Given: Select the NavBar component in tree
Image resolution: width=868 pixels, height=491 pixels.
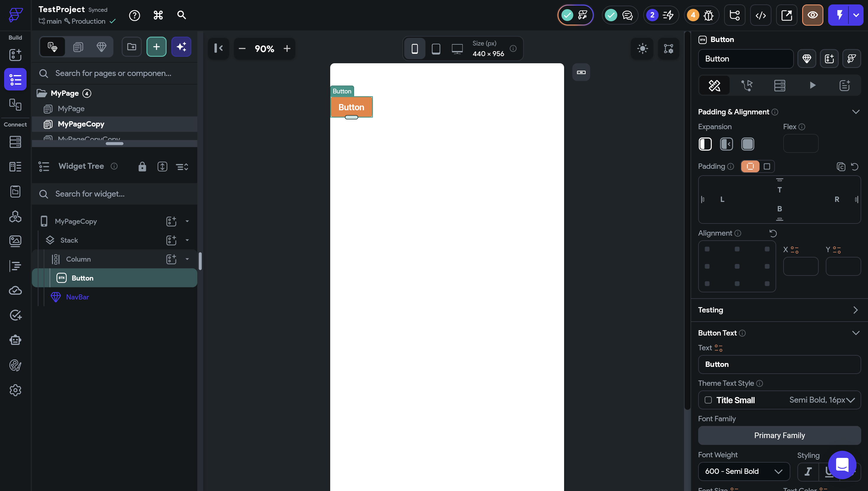Looking at the screenshot, I should click(77, 297).
